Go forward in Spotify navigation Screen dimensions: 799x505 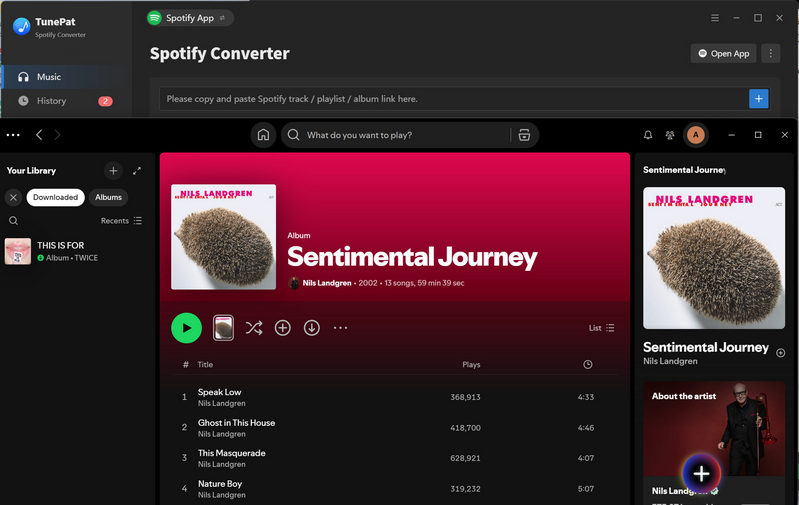[57, 135]
